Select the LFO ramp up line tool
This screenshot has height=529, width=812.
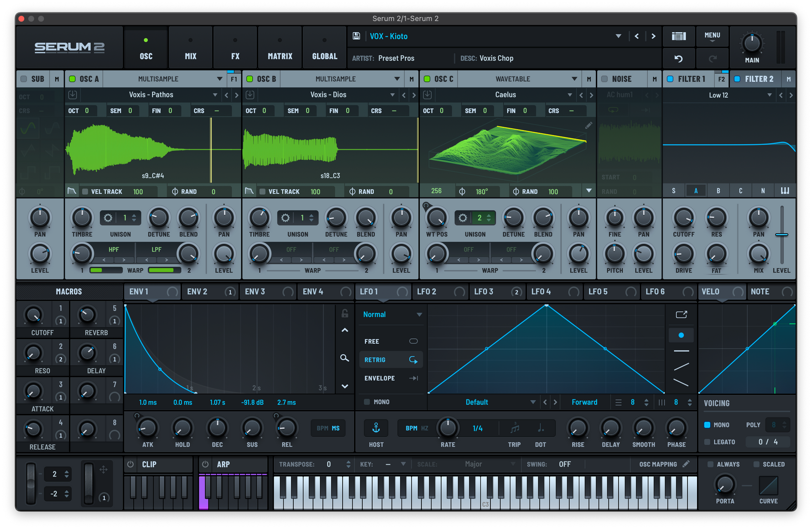[681, 367]
